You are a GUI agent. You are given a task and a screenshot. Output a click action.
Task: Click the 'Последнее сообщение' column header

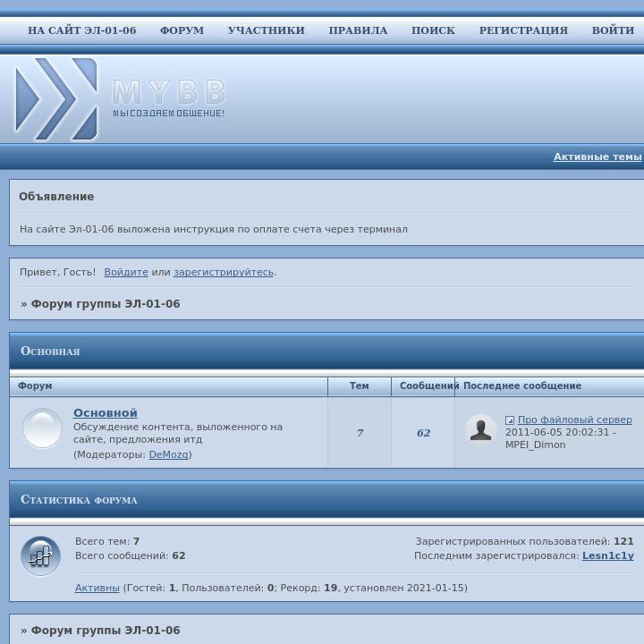[x=522, y=386]
